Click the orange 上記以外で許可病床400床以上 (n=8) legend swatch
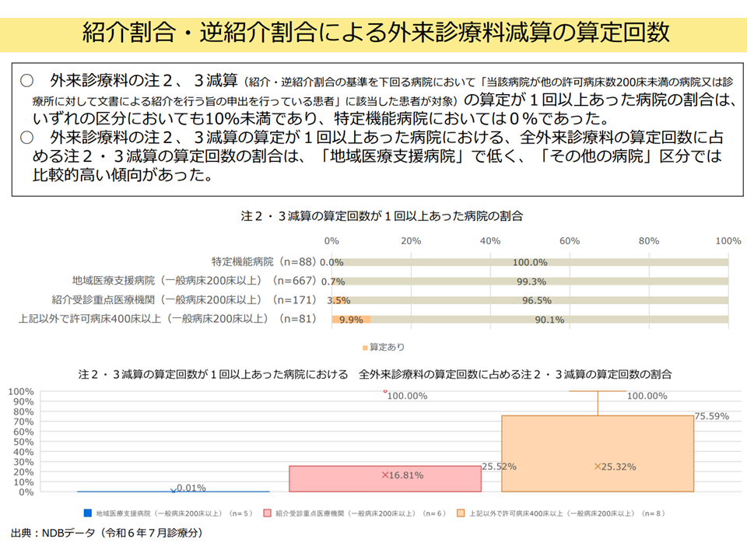747x560 pixels. click(460, 513)
